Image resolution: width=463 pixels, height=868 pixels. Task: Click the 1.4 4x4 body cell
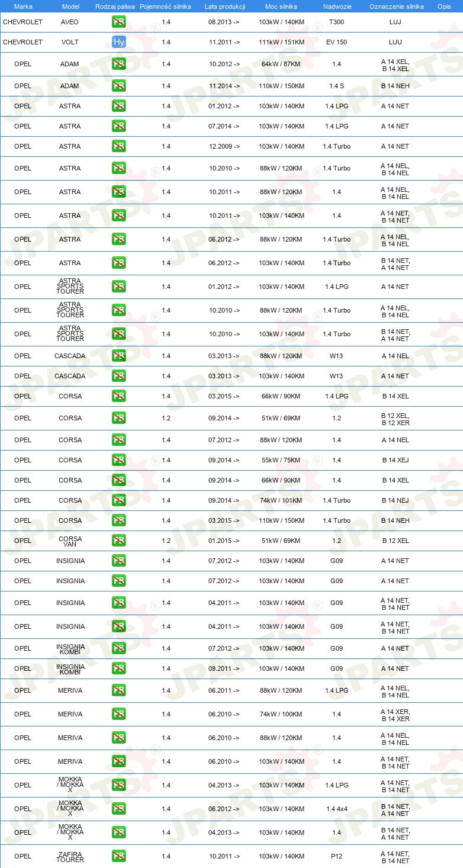pos(336,809)
